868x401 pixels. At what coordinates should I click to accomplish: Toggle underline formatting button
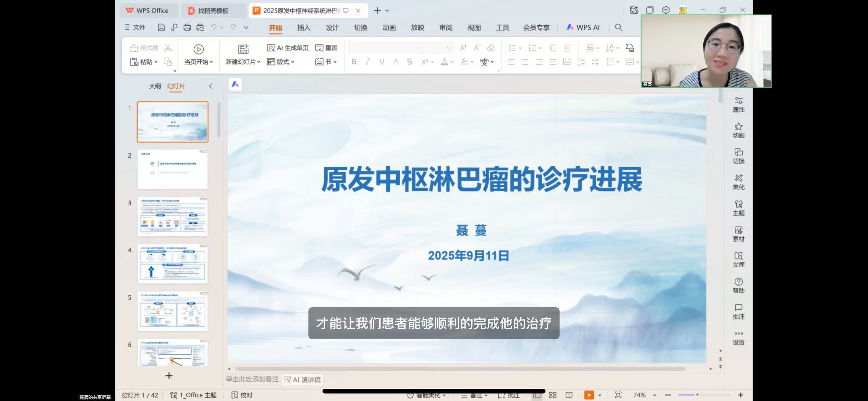coord(381,62)
